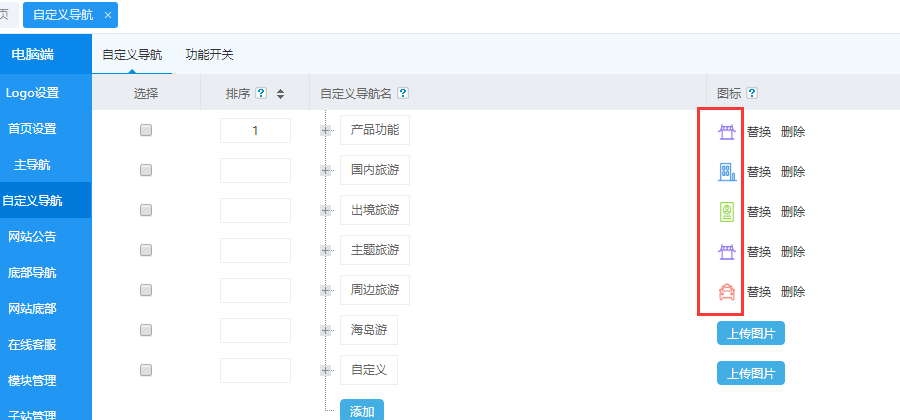Switch to the 功能开关 tab
This screenshot has width=900, height=420.
point(209,55)
